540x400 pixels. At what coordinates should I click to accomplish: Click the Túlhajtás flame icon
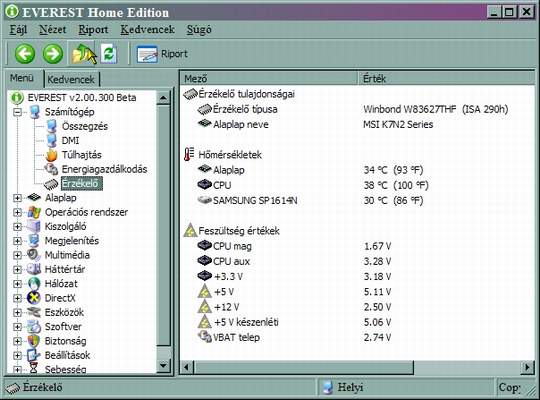tap(52, 155)
